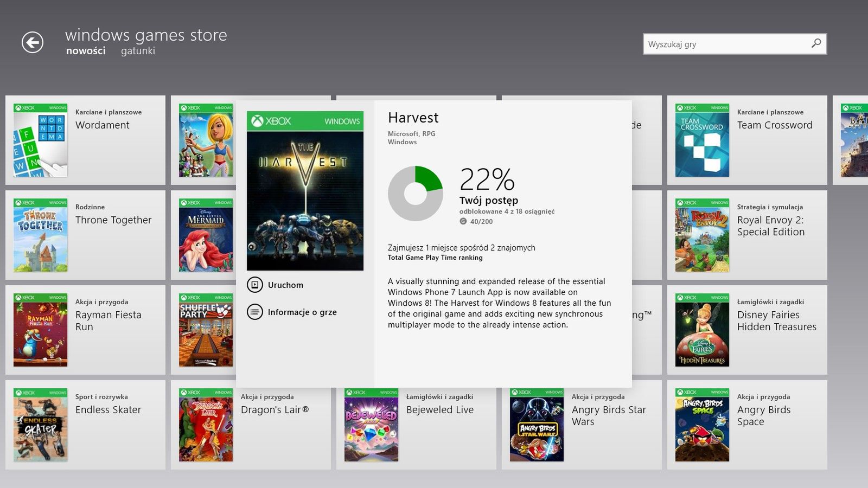Screen dimensions: 868x488
Task: Click the Strategia i symulacja genre label
Action: 770,207
